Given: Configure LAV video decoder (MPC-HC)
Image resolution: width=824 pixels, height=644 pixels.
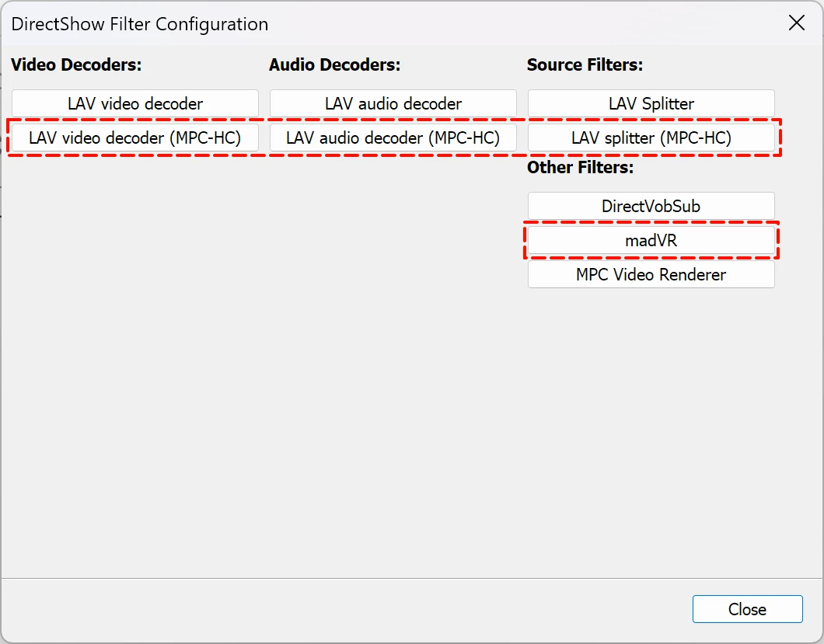Looking at the screenshot, I should 135,138.
